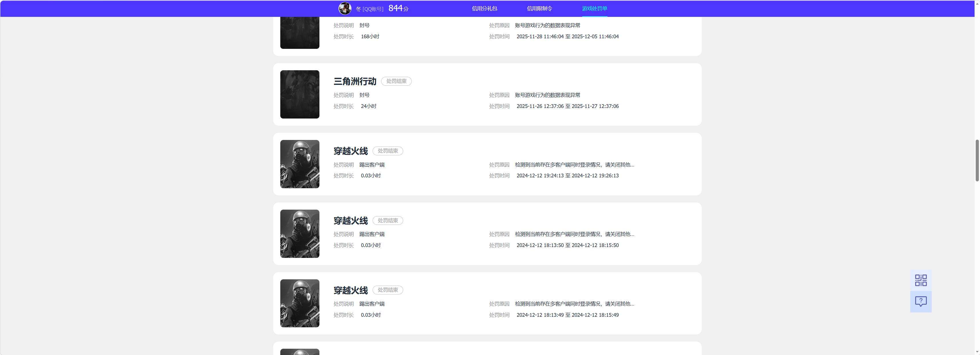This screenshot has width=980, height=355.
Task: Click 处罚结束 badge beside 三角洲行动
Action: click(396, 81)
